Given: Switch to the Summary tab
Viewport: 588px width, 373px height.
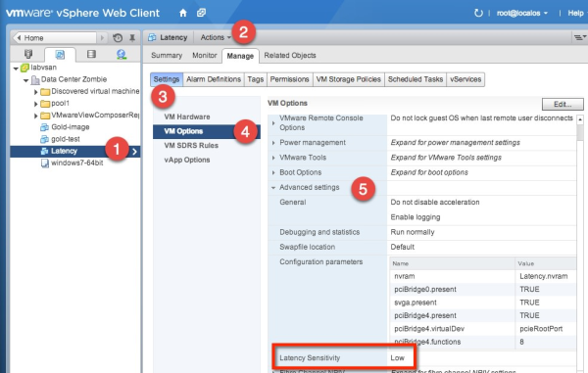Looking at the screenshot, I should [167, 56].
